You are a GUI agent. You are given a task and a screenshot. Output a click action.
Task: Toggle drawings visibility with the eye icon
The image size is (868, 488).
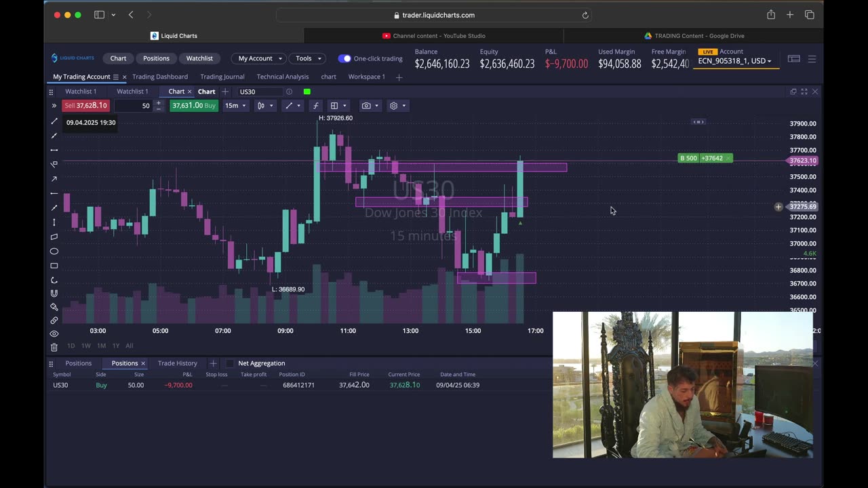coord(54,333)
